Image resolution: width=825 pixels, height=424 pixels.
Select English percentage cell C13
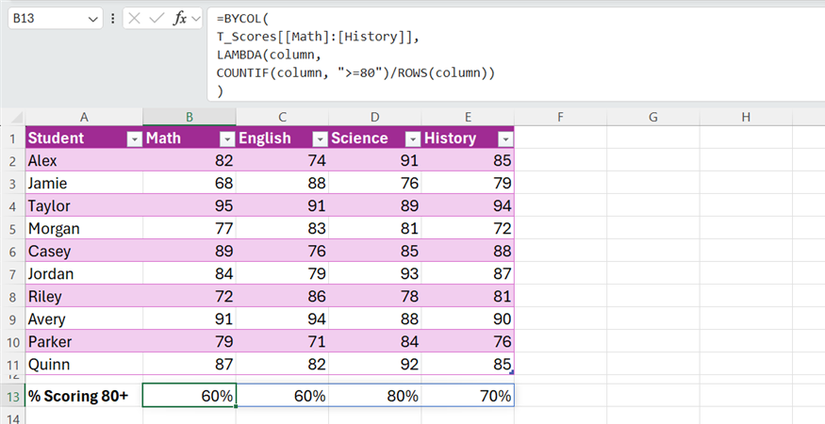(283, 396)
